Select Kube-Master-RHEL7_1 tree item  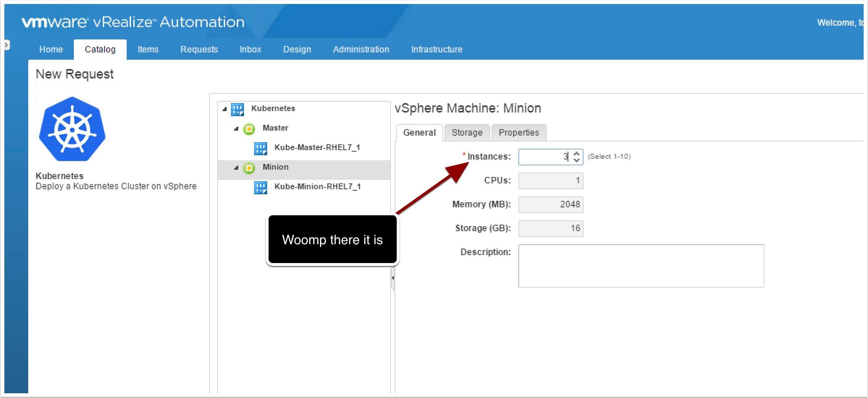tap(317, 148)
